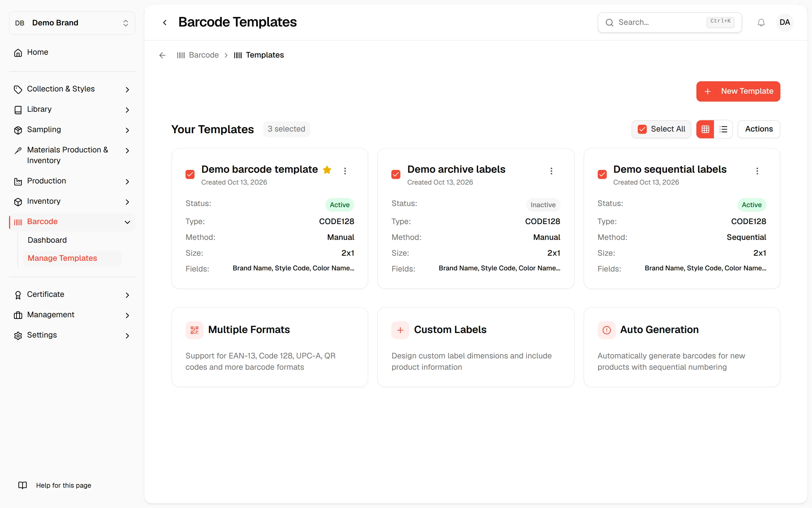The height and width of the screenshot is (508, 812).
Task: Click the favorite star on Demo barcode template
Action: [327, 170]
